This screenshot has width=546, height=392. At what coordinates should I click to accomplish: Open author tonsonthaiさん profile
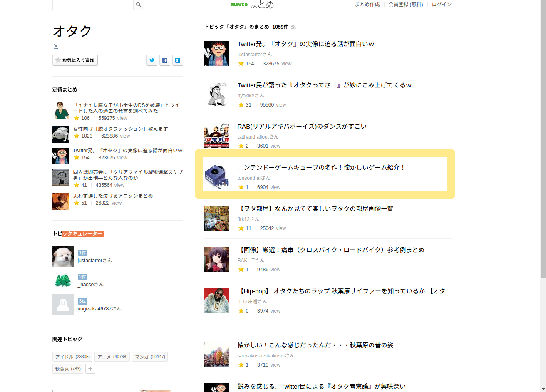(x=253, y=178)
